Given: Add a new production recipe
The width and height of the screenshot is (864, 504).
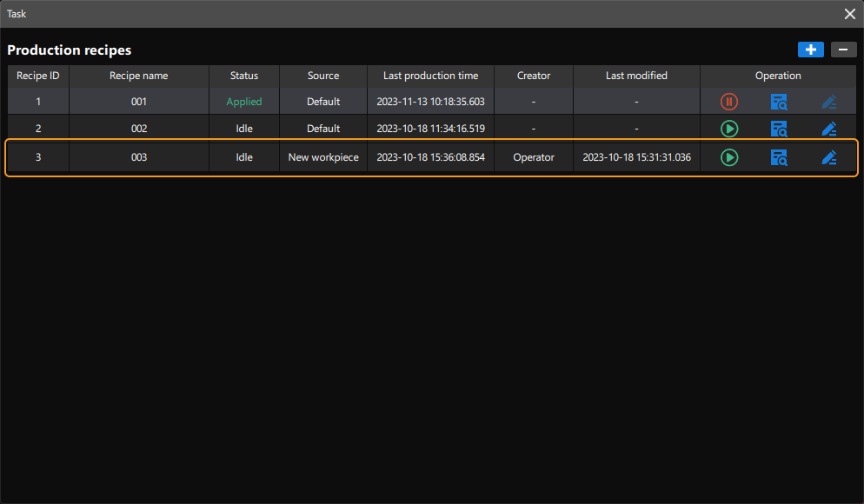Looking at the screenshot, I should pos(810,50).
